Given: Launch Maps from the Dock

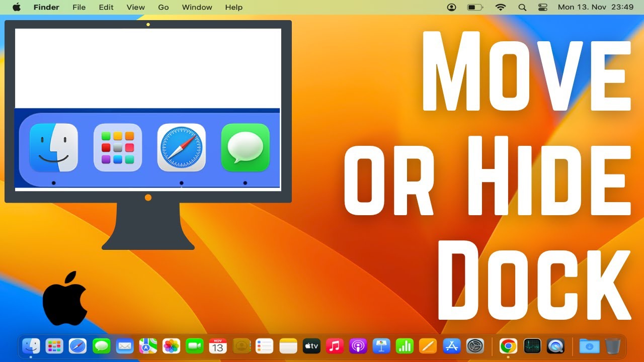Looking at the screenshot, I should pyautogui.click(x=148, y=346).
